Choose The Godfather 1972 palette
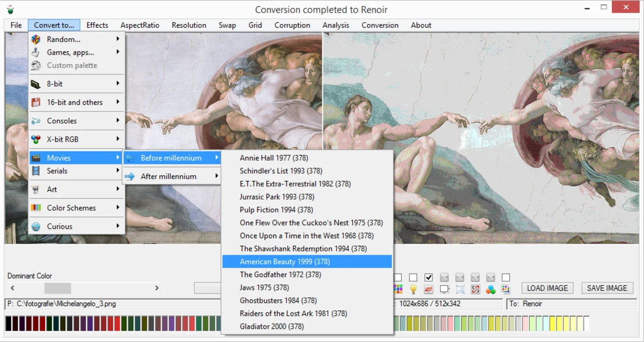The image size is (644, 342). 307,274
